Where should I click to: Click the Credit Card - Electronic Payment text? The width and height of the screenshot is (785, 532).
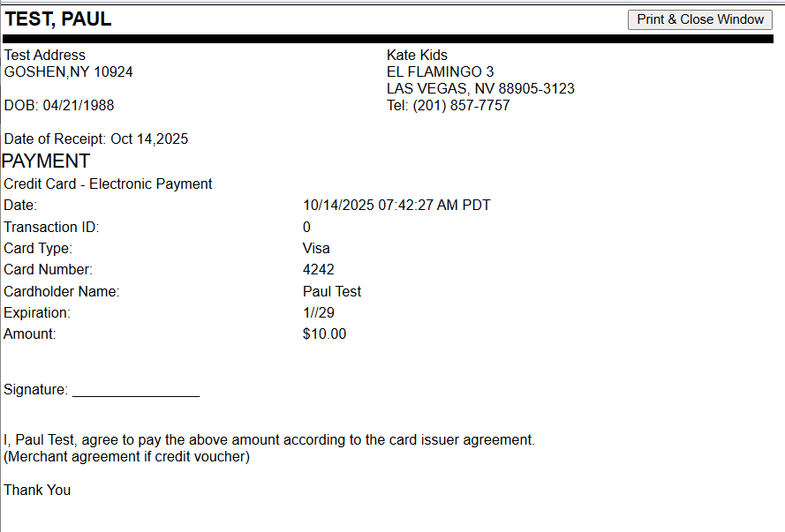click(108, 184)
